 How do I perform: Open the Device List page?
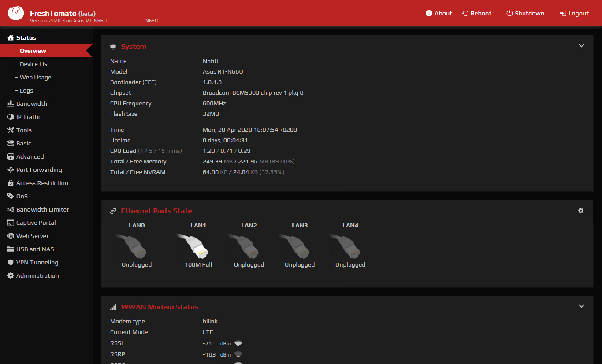point(34,64)
